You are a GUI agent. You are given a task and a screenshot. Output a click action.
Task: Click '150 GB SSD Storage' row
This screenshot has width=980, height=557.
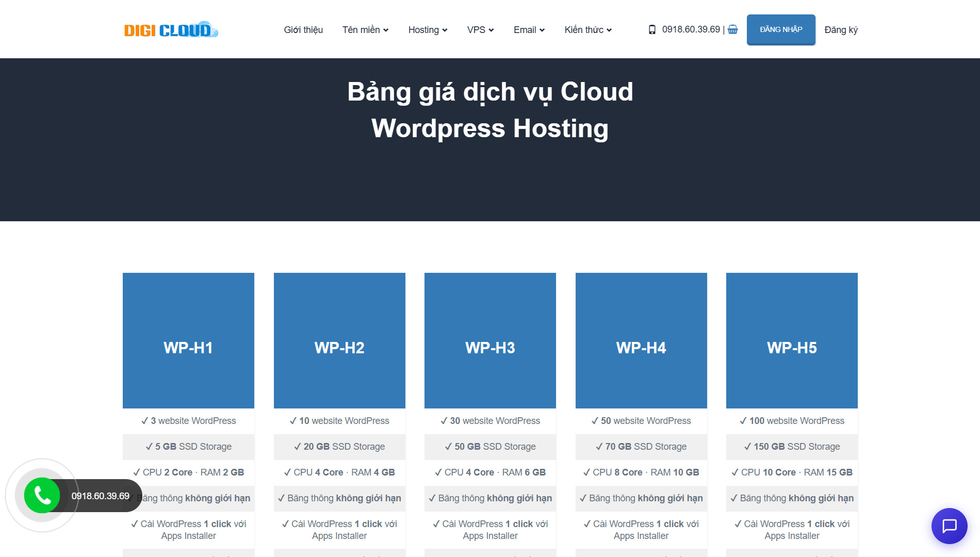[x=792, y=447]
